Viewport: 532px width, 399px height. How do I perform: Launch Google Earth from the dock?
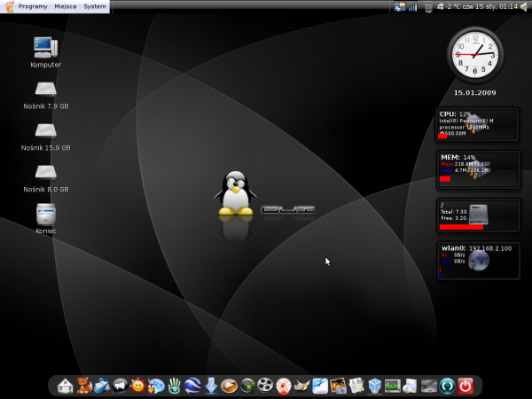192,386
